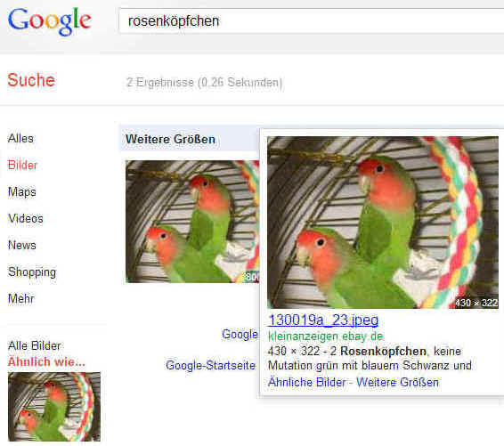Click the similar-image thumbnail in the sidebar

[x=54, y=407]
